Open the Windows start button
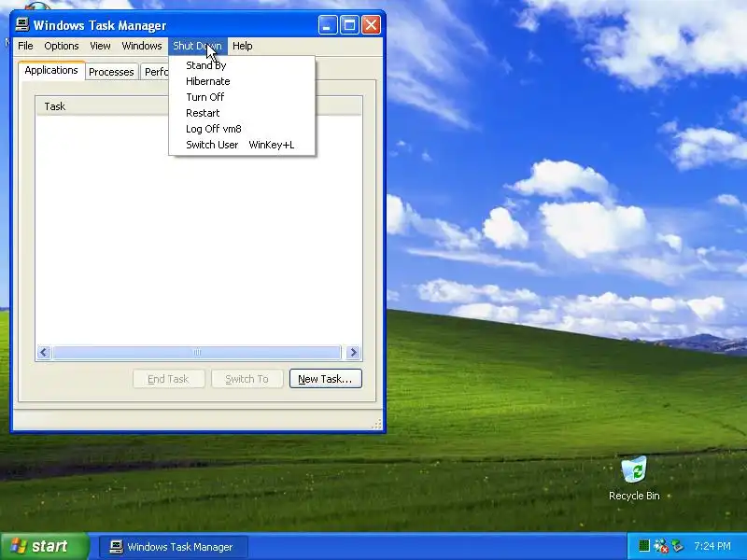 (x=44, y=546)
